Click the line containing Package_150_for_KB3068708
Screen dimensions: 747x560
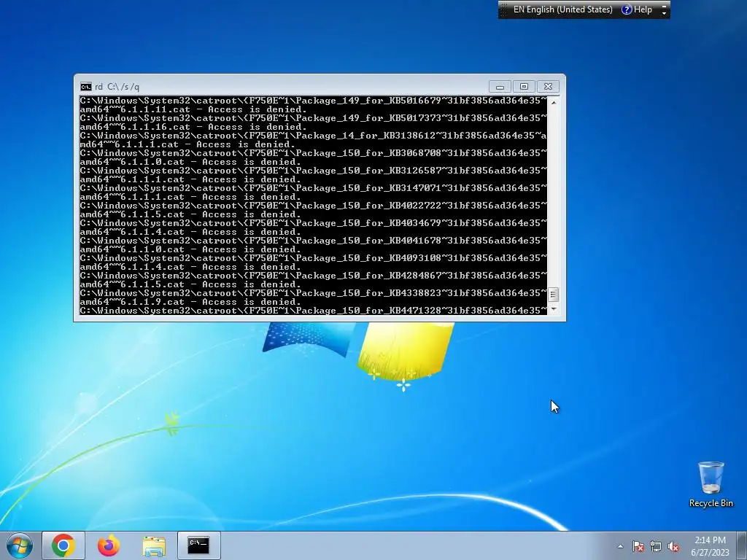[314, 153]
